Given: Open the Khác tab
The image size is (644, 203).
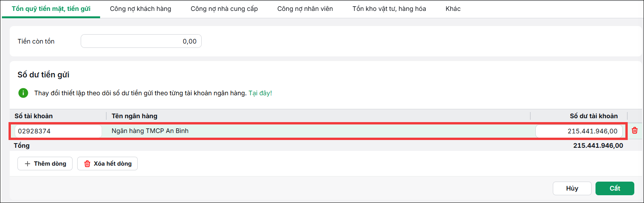Looking at the screenshot, I should tap(453, 9).
